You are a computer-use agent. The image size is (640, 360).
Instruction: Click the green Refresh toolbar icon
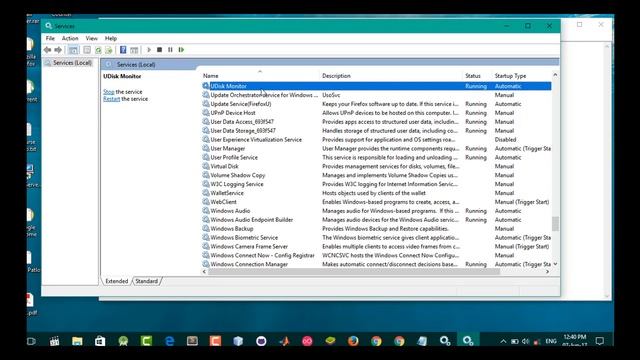(98, 50)
